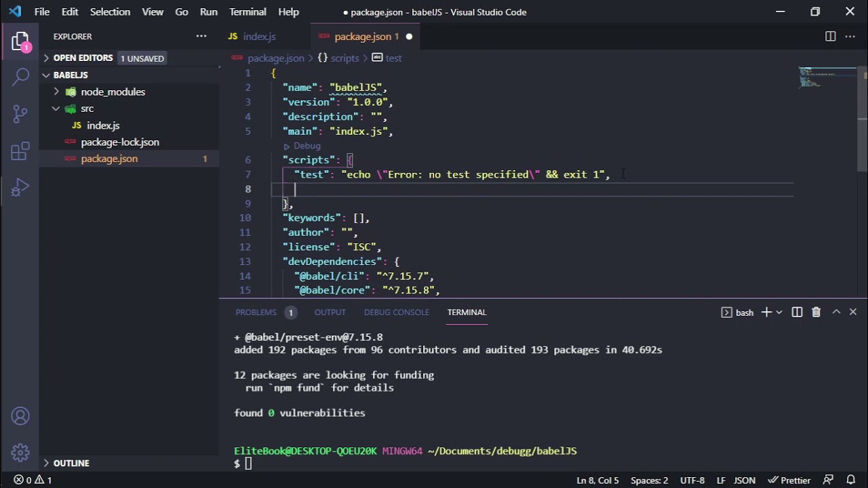
Task: Open the launch profile dropdown next to plus
Action: [779, 312]
